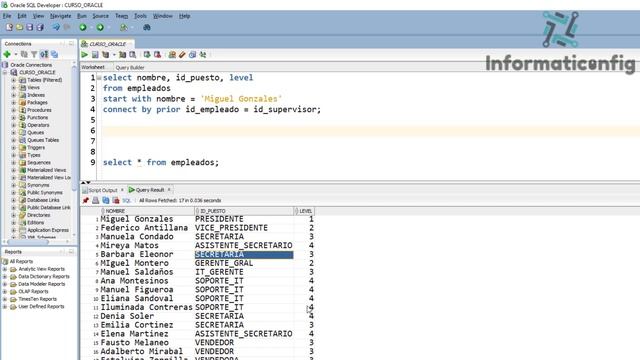Close the Query Result tab
This screenshot has height=360, width=640.
pyautogui.click(x=169, y=190)
